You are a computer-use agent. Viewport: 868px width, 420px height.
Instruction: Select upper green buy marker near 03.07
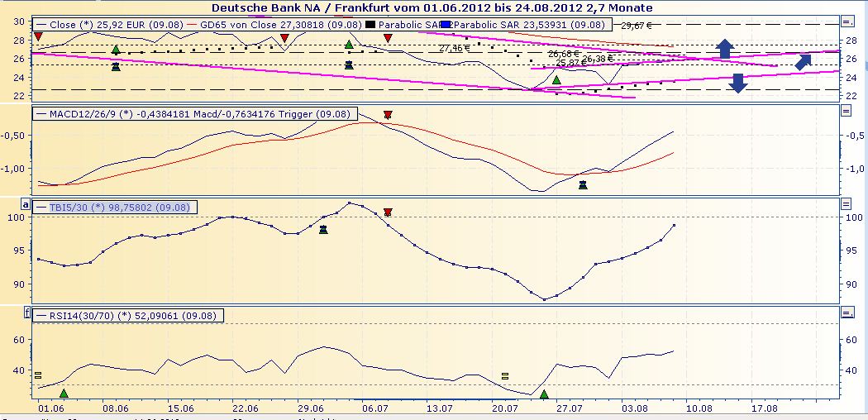[349, 45]
